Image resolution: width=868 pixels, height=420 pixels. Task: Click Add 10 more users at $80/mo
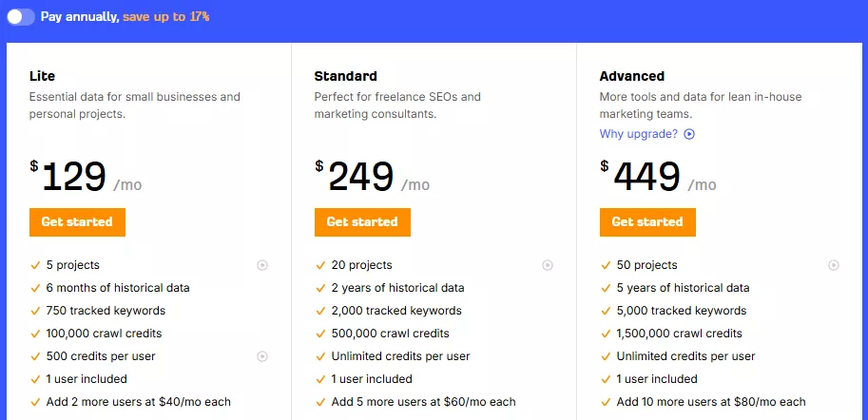(710, 402)
